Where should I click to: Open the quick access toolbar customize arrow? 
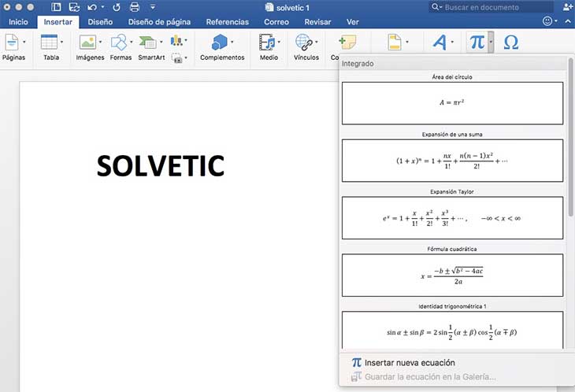153,7
